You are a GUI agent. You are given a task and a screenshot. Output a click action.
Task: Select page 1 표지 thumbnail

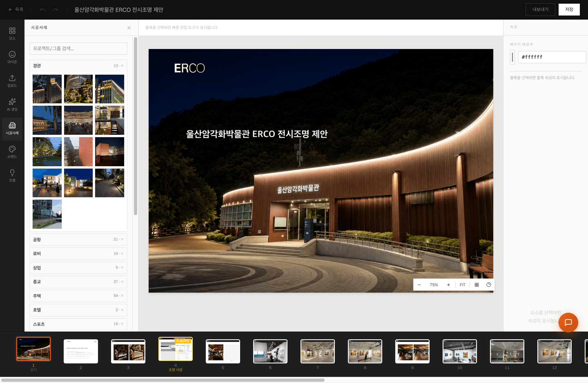(x=33, y=349)
